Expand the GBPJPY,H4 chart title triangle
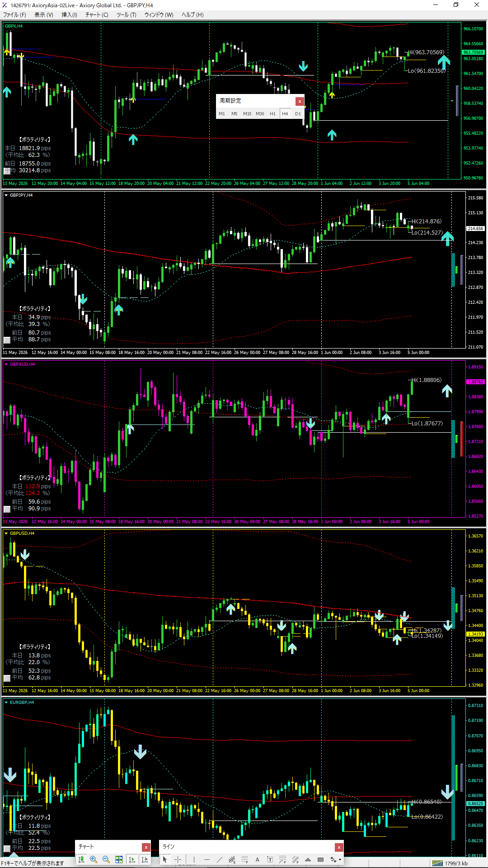Viewport: 488px width, 868px height. (x=6, y=195)
